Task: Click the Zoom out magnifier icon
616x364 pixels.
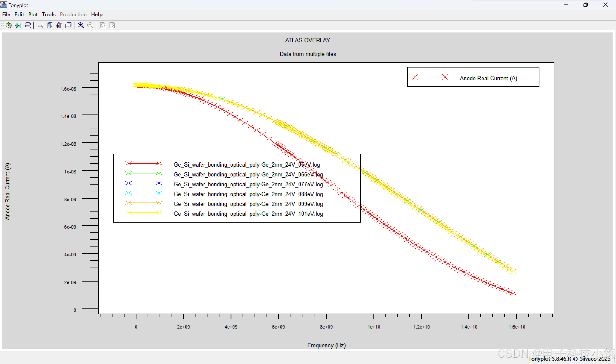Action: (x=90, y=25)
